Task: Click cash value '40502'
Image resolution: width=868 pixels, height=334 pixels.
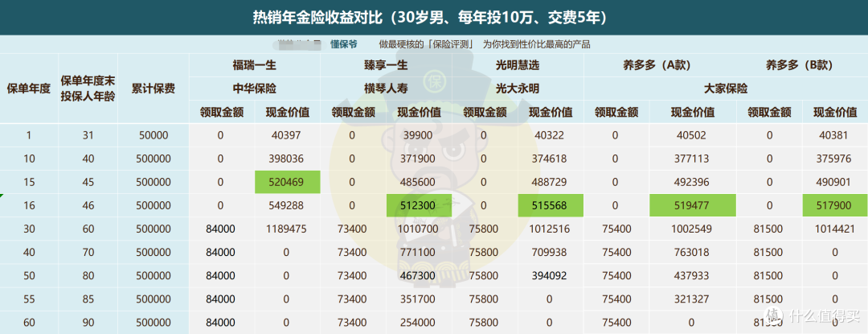Action: (x=693, y=135)
